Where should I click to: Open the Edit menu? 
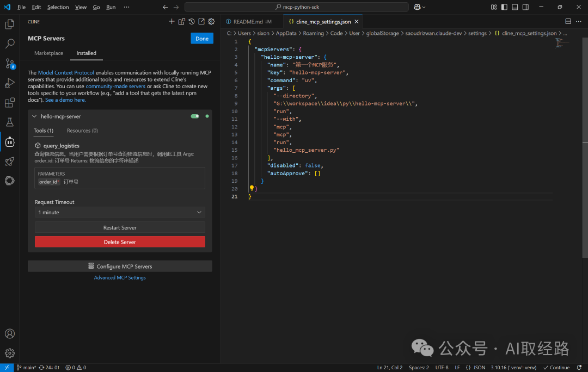(x=36, y=7)
